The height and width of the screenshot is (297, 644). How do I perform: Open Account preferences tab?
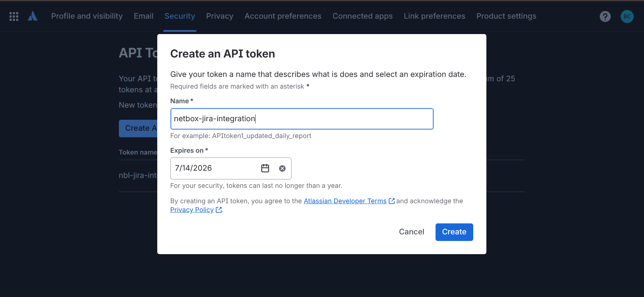283,16
